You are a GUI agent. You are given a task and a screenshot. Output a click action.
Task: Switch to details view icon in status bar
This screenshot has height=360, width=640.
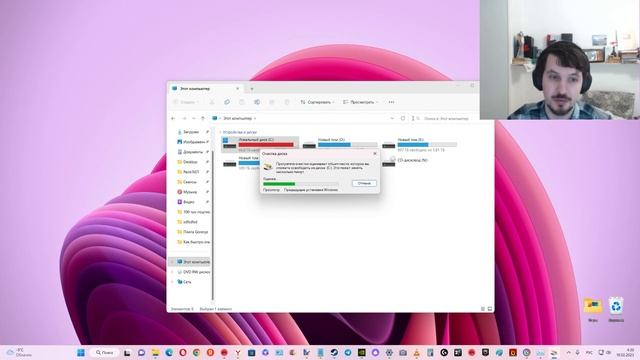482,309
